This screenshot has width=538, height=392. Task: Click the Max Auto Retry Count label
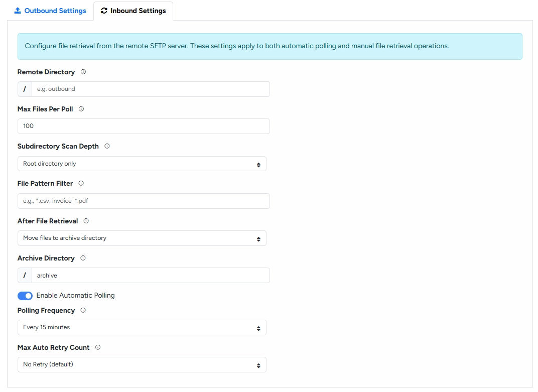tap(54, 347)
